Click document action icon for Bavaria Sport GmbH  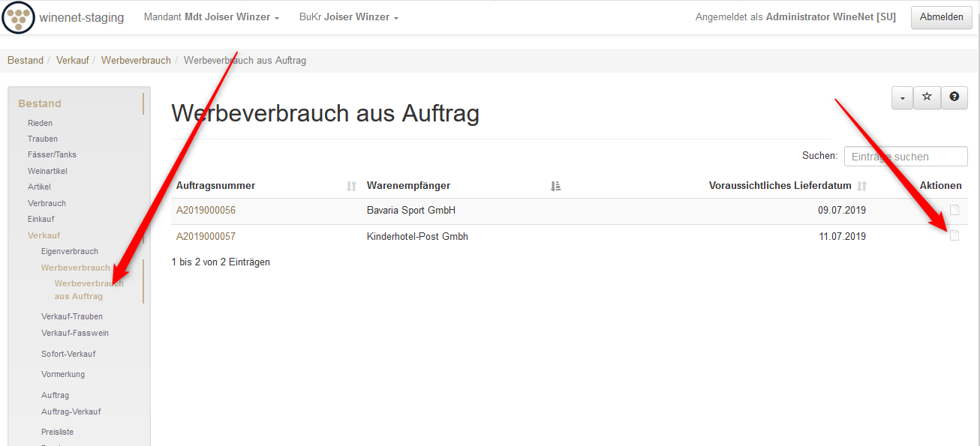tap(954, 211)
